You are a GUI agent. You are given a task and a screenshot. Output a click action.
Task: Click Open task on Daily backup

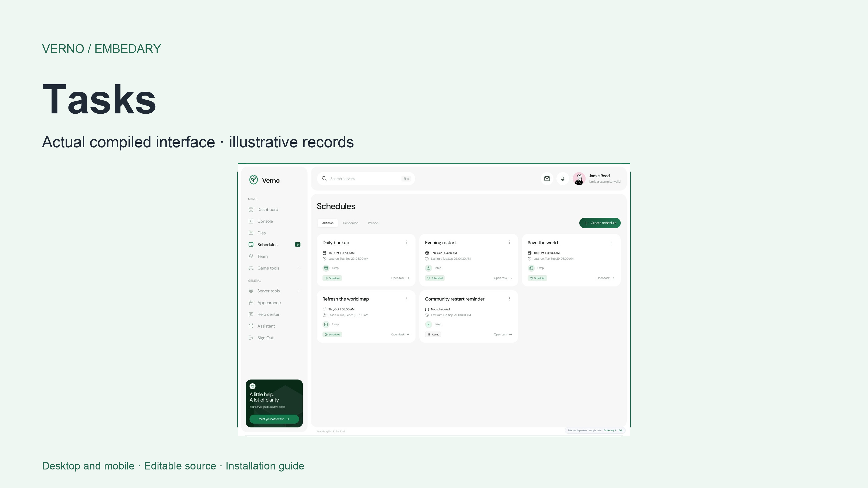click(x=400, y=278)
